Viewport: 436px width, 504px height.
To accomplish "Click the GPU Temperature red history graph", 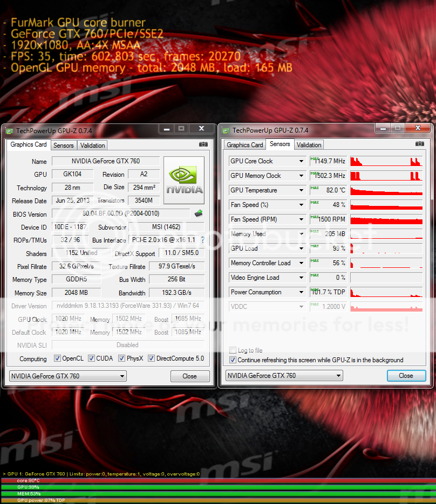I will [x=386, y=190].
